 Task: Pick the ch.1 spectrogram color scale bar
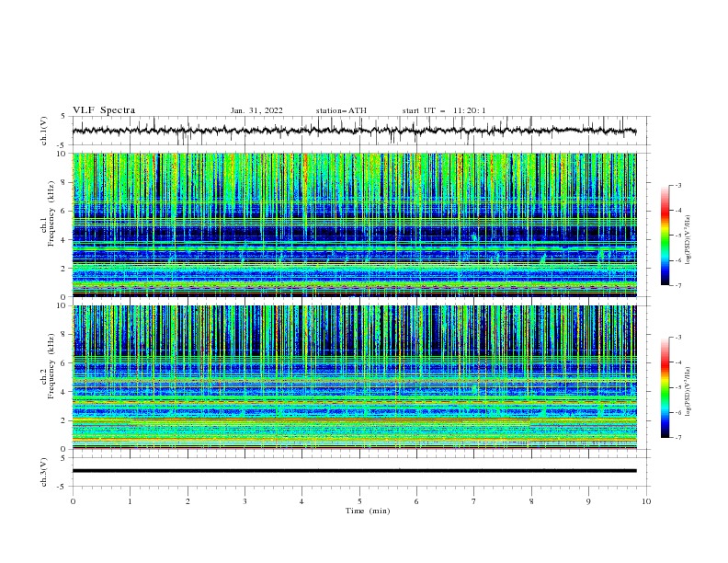(x=665, y=236)
